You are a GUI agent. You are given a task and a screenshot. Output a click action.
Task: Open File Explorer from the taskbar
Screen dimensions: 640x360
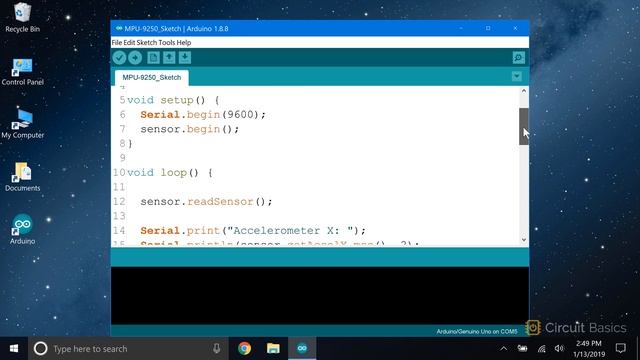pos(273,349)
